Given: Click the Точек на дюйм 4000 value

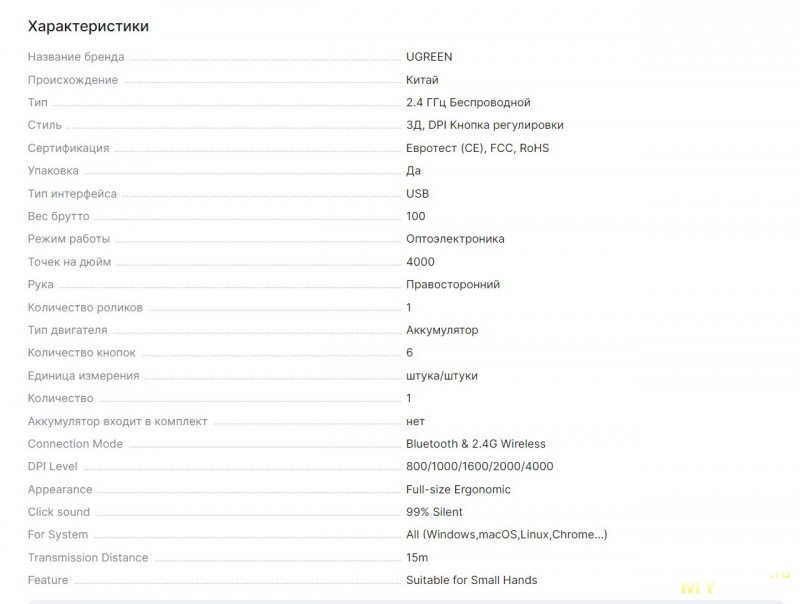Looking at the screenshot, I should [420, 262].
